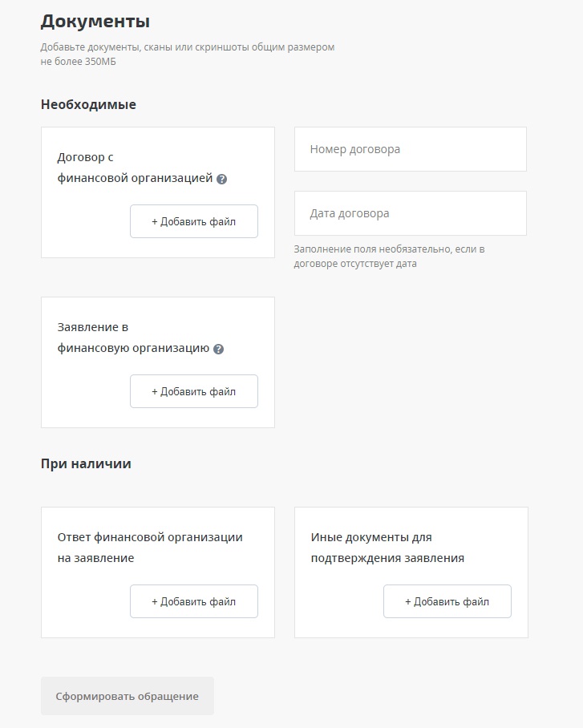This screenshot has height=728, width=583.
Task: Focus the Номер договора input field
Action: (410, 149)
